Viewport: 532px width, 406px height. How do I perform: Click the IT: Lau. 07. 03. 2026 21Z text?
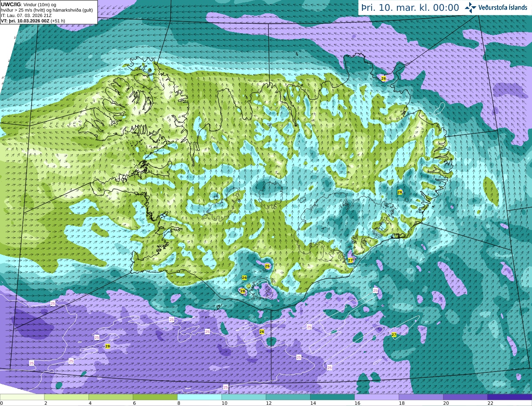(26, 15)
